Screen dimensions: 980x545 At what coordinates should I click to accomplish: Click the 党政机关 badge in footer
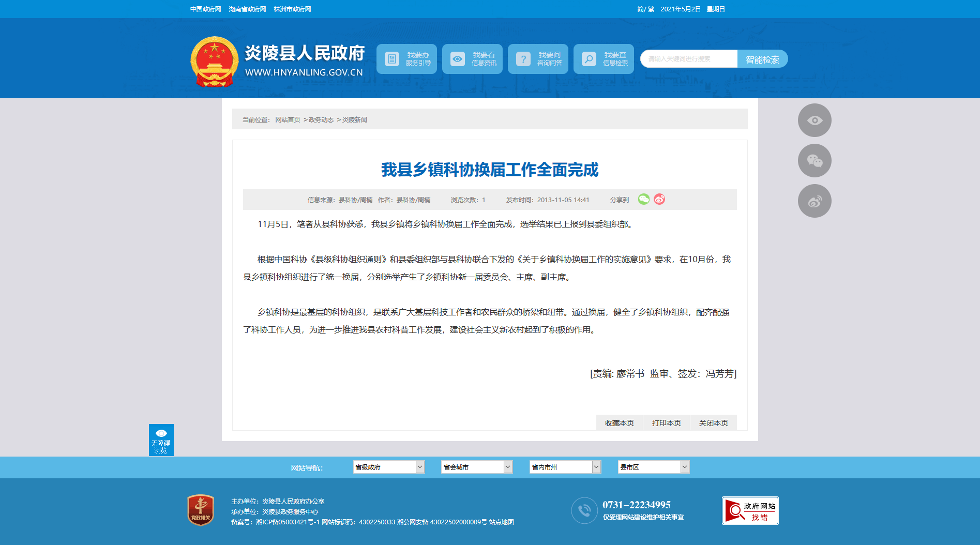201,510
